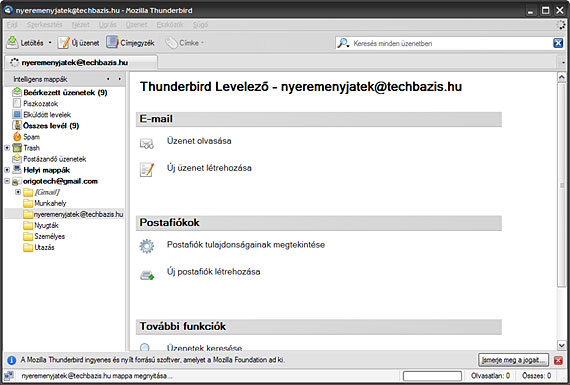The height and width of the screenshot is (385, 570).
Task: Click the Üzenet olvasása link
Action: pos(199,141)
